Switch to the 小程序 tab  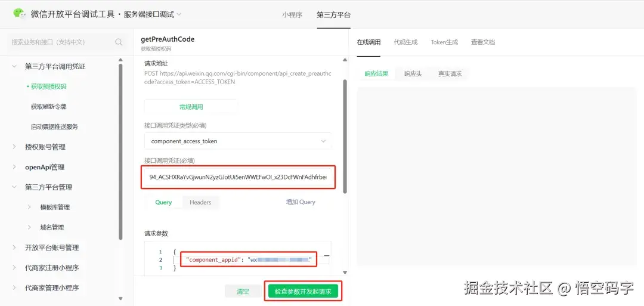pos(292,15)
